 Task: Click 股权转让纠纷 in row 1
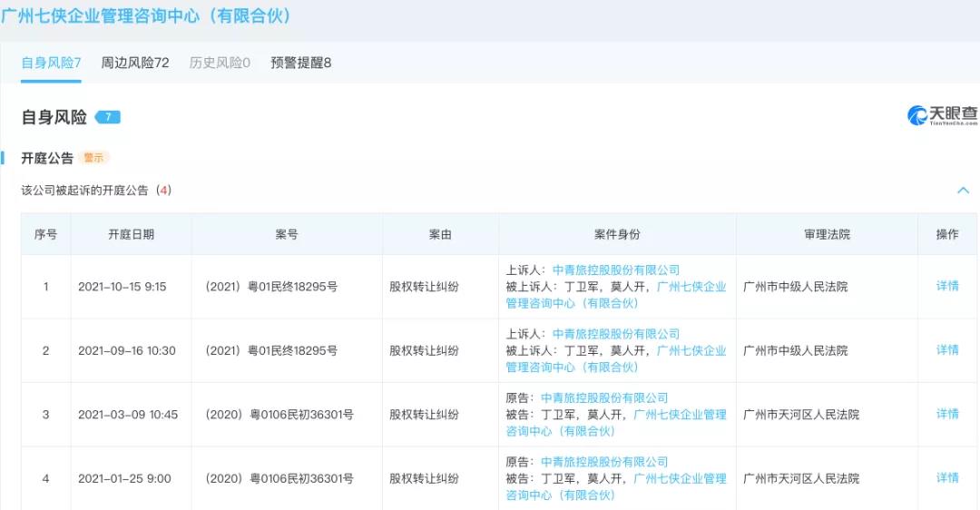point(424,287)
